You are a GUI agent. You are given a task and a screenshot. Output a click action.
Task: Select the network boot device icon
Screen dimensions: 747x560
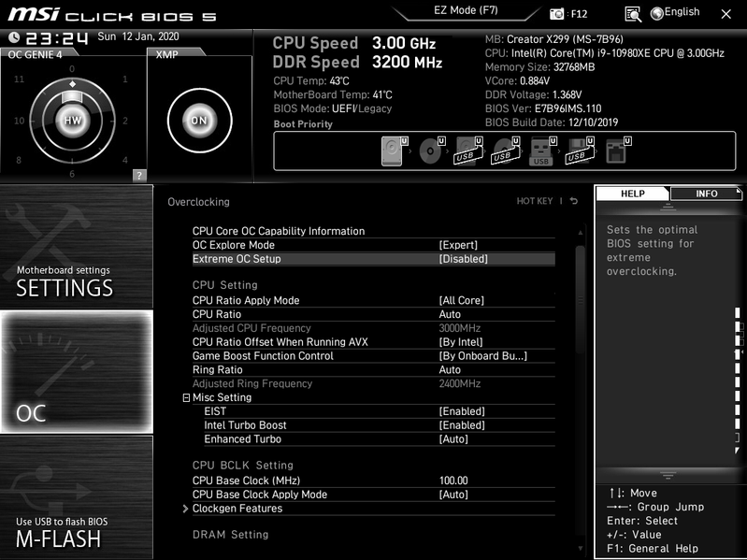[618, 151]
